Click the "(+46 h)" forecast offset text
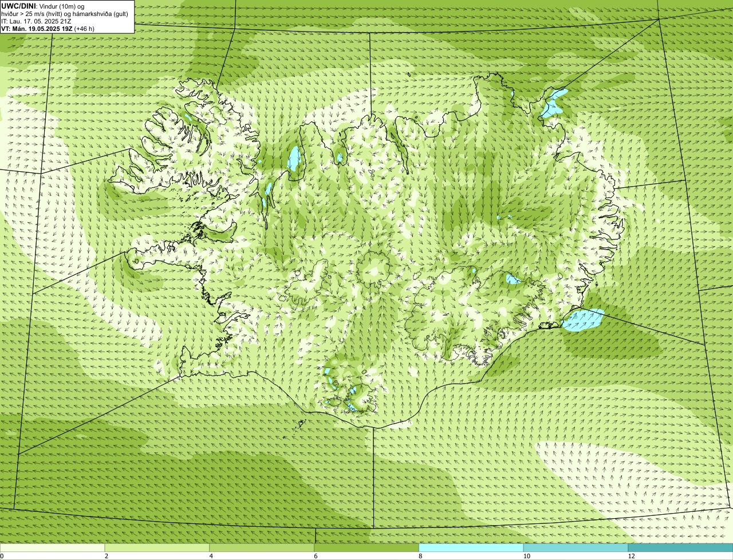Screen dimensions: 733x560 85,29
